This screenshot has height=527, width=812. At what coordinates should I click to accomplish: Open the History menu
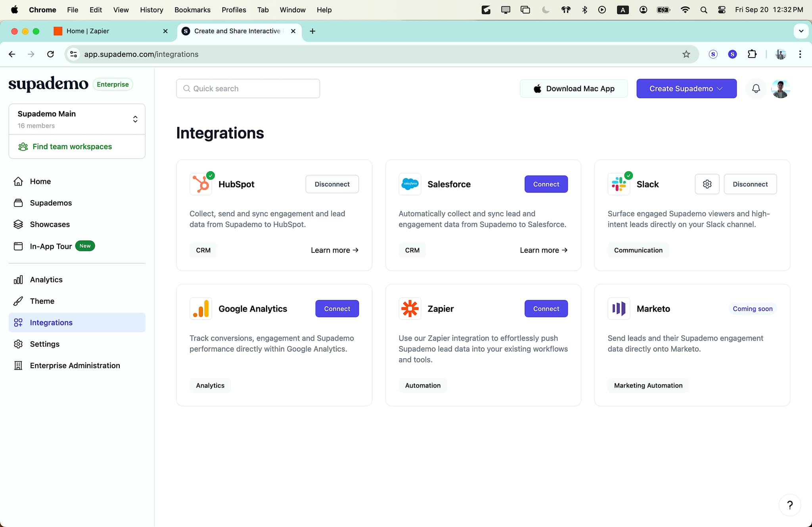coord(151,10)
